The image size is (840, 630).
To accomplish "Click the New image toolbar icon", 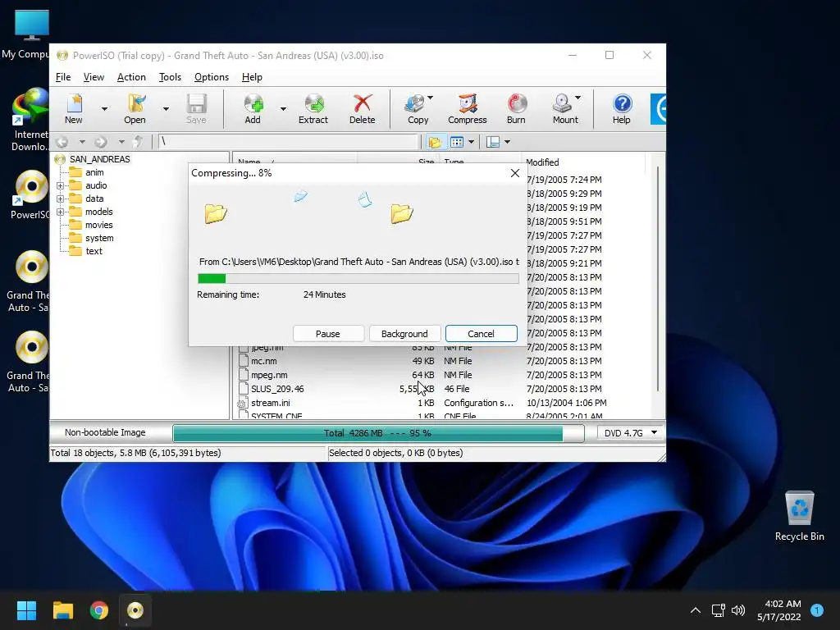I will [x=74, y=109].
